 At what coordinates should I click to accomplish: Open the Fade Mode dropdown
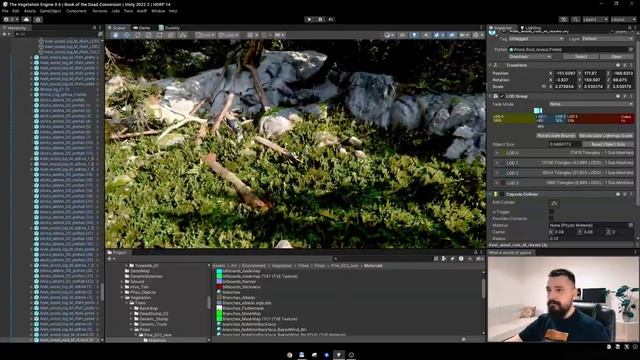pos(591,104)
